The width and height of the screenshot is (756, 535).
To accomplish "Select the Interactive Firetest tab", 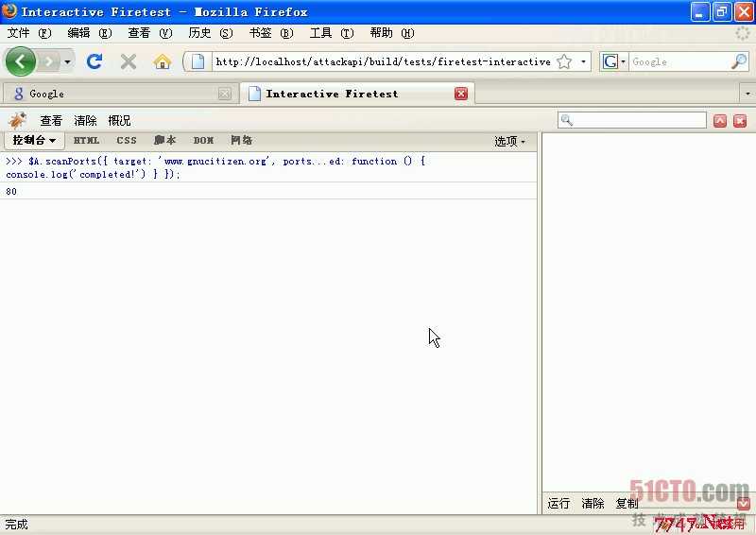I will (357, 94).
